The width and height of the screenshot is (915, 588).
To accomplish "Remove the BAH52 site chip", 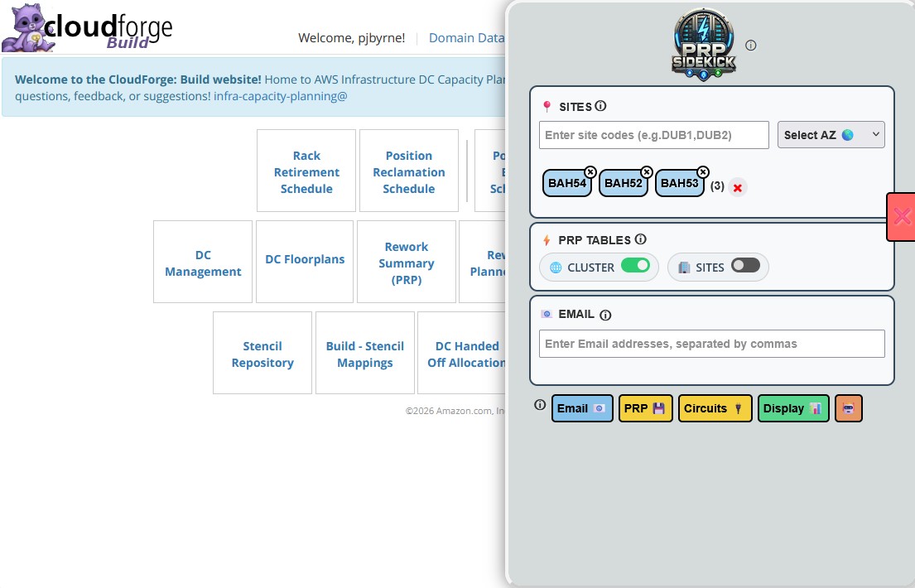I will [x=647, y=172].
